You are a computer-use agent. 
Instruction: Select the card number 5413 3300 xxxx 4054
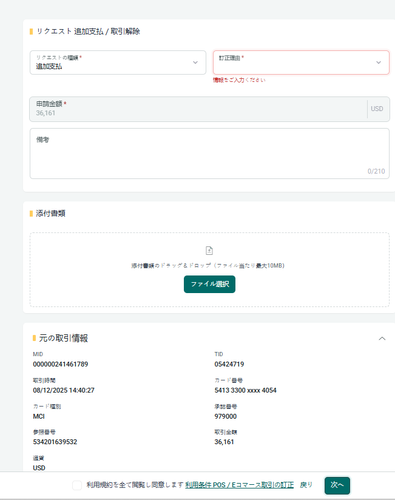coord(245,390)
